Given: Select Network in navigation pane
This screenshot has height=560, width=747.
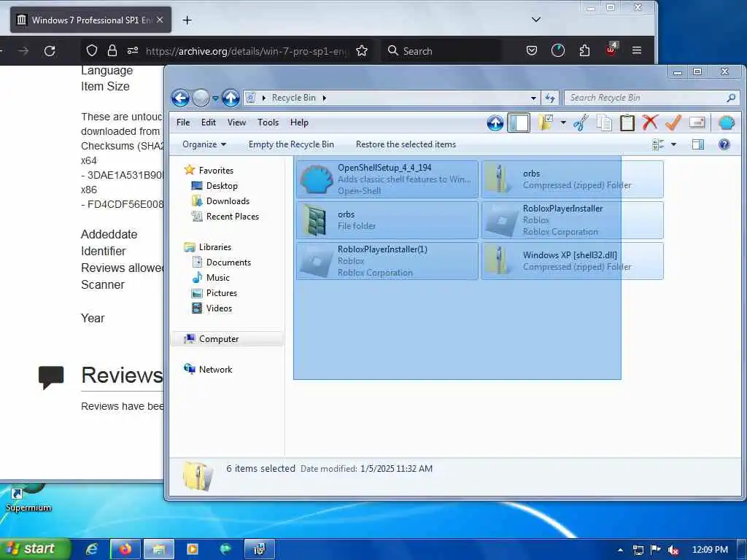Looking at the screenshot, I should coord(215,369).
